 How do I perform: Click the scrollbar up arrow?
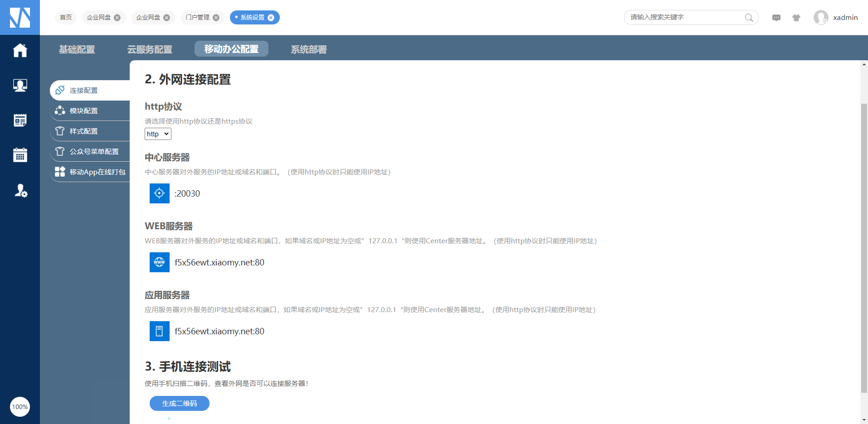(864, 64)
